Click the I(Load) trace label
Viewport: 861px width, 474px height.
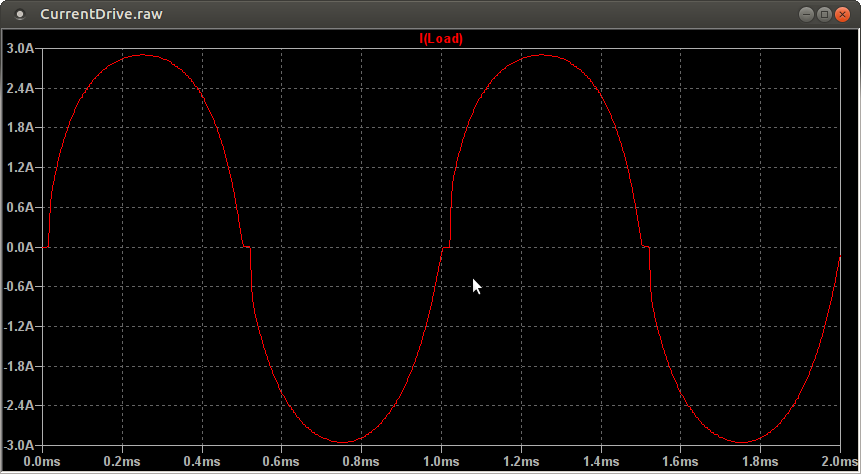tap(441, 39)
